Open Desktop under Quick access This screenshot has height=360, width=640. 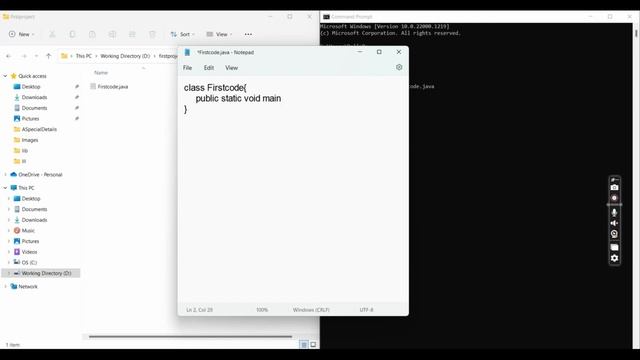coord(31,87)
